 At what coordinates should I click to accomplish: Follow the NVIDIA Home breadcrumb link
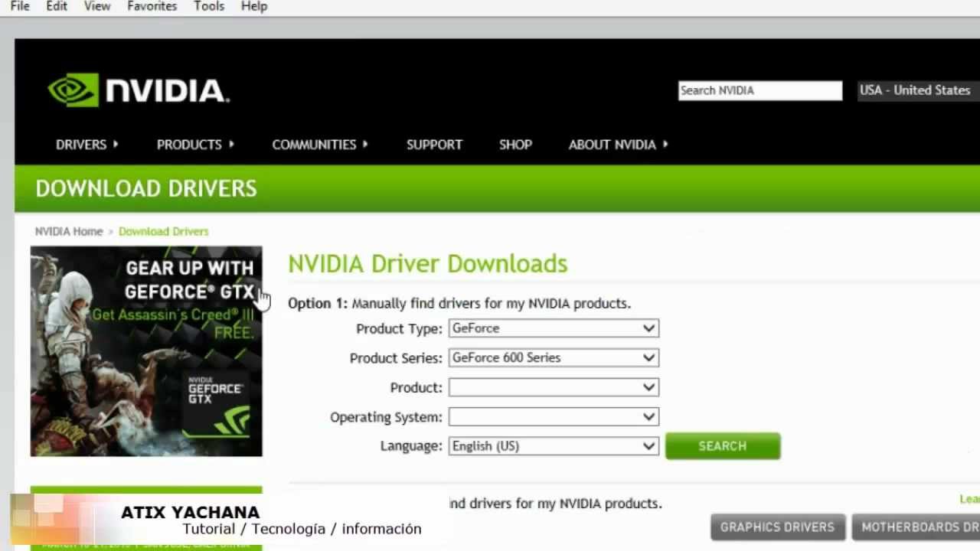pos(69,231)
